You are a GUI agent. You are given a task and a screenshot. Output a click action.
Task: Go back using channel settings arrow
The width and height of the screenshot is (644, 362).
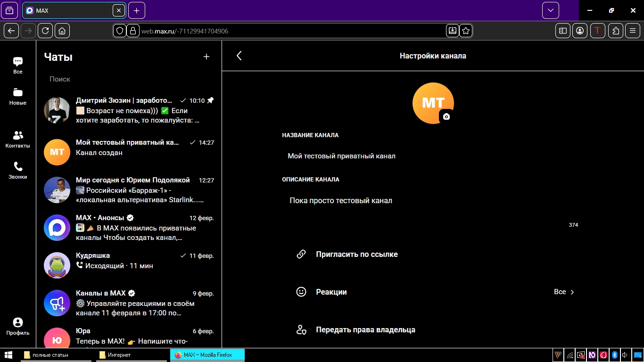pos(239,56)
